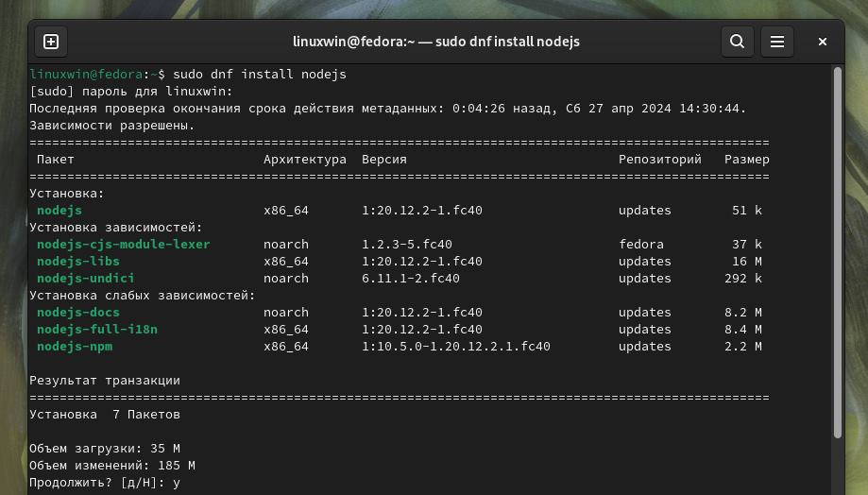
Task: Click the 'Версия' column header
Action: click(x=384, y=160)
